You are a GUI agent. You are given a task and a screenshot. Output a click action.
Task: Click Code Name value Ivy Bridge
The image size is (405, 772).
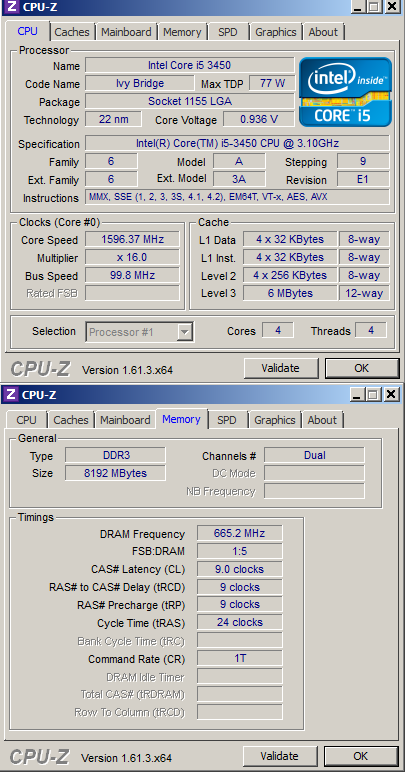tap(140, 83)
